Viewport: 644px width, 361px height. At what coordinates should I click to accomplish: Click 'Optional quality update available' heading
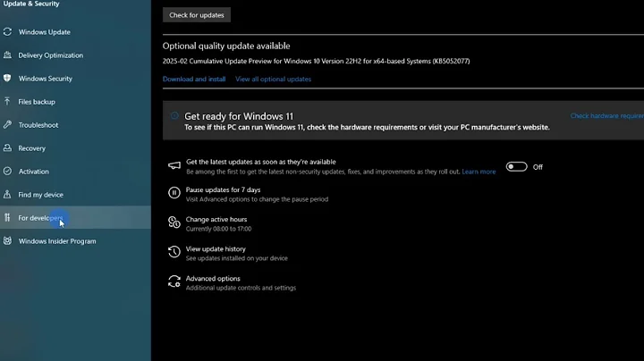click(x=226, y=46)
